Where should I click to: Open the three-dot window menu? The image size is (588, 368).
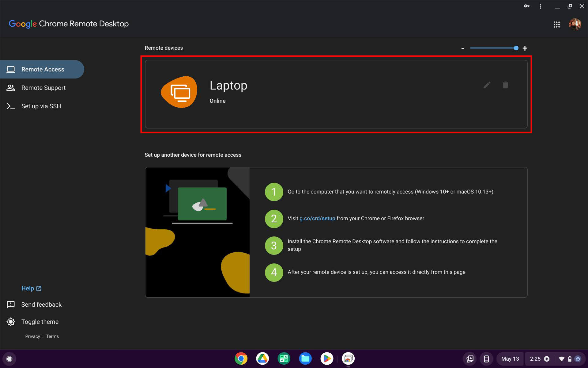pos(540,6)
